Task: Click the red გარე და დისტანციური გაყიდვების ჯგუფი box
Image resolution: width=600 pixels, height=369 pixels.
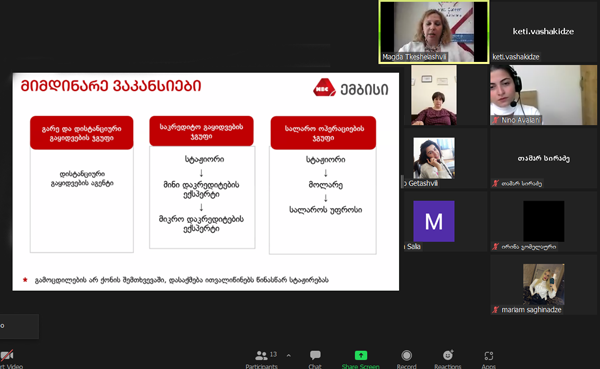Action: [82, 133]
